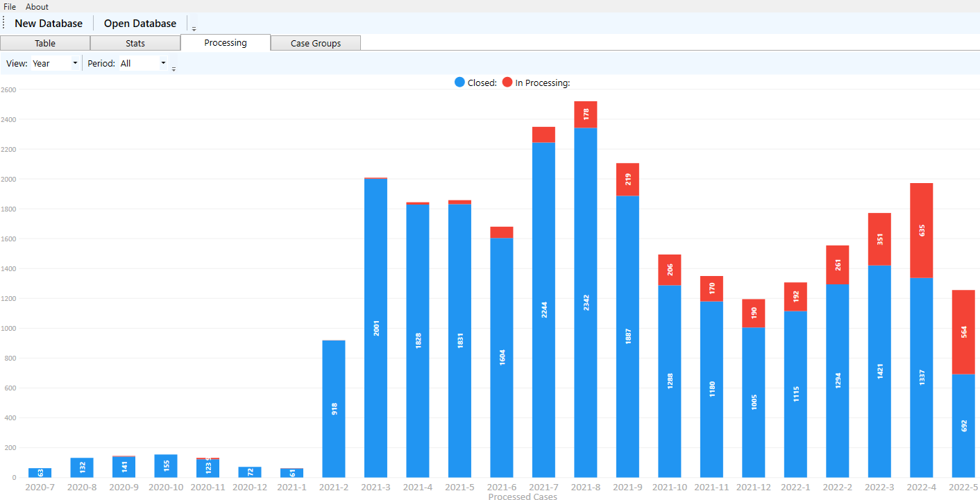Open the About menu
Image resolution: width=980 pixels, height=500 pixels.
pos(37,6)
